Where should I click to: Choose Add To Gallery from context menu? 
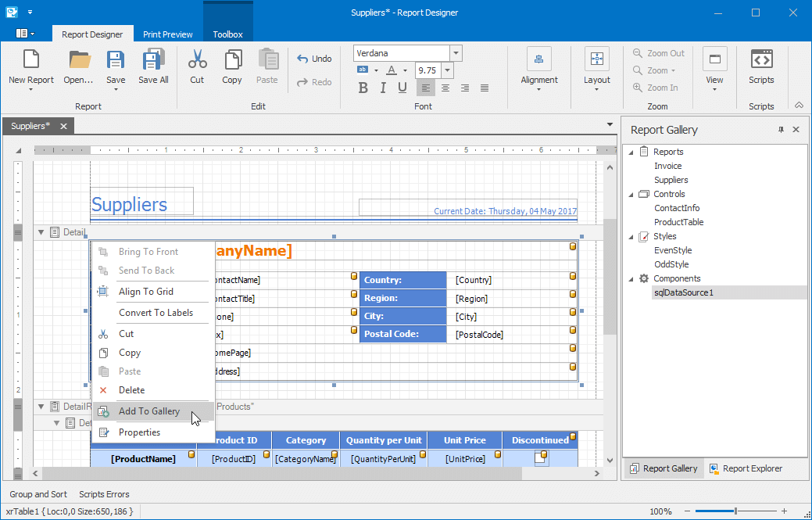tap(149, 411)
